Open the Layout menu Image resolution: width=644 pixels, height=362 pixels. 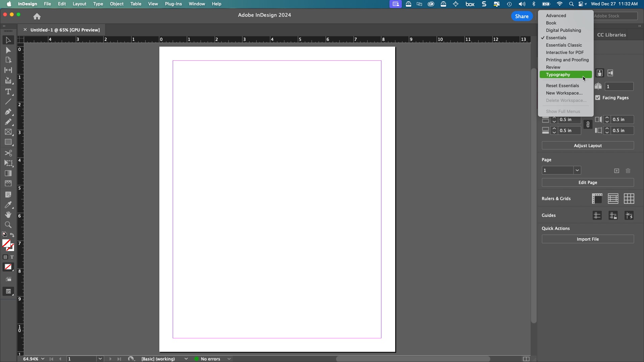pyautogui.click(x=79, y=4)
